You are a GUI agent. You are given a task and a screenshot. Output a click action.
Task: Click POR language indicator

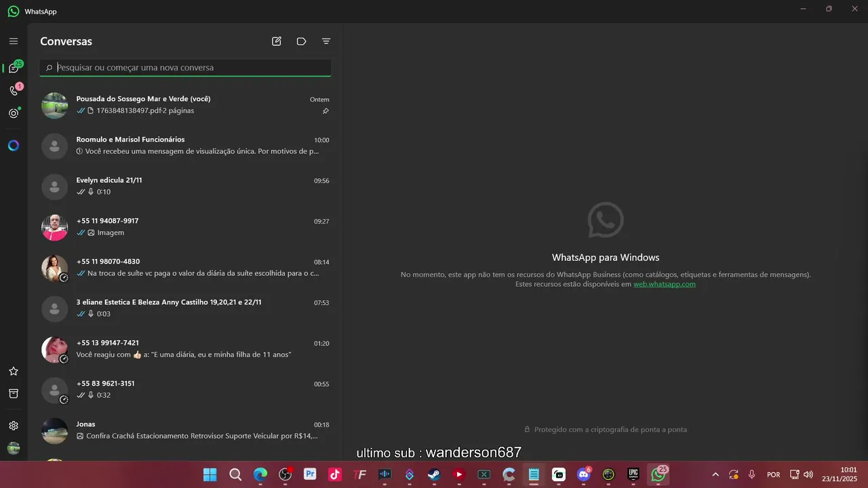tap(773, 474)
